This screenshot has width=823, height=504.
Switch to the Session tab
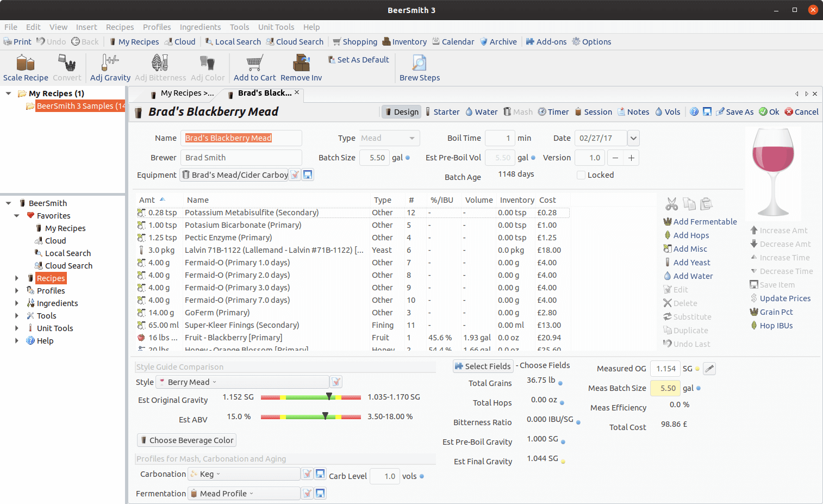tap(593, 111)
